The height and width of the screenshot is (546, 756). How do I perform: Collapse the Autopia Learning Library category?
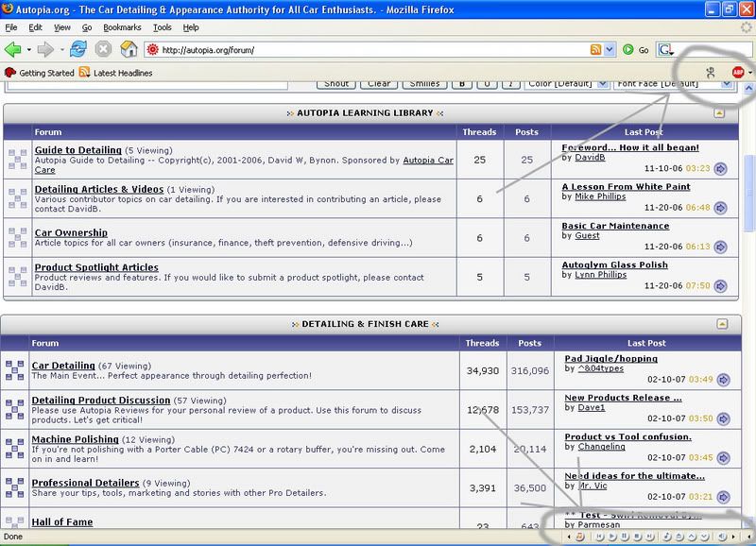coord(719,113)
